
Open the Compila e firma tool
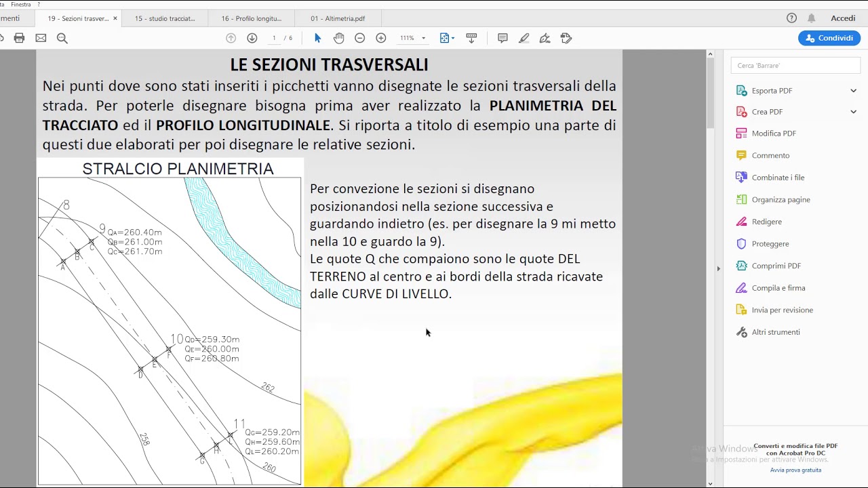(778, 288)
